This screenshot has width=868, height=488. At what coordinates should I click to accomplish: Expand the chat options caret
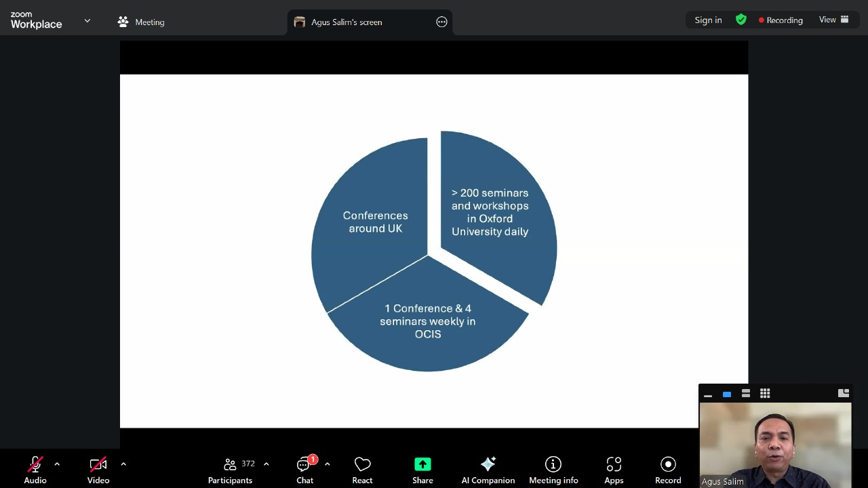click(x=327, y=464)
